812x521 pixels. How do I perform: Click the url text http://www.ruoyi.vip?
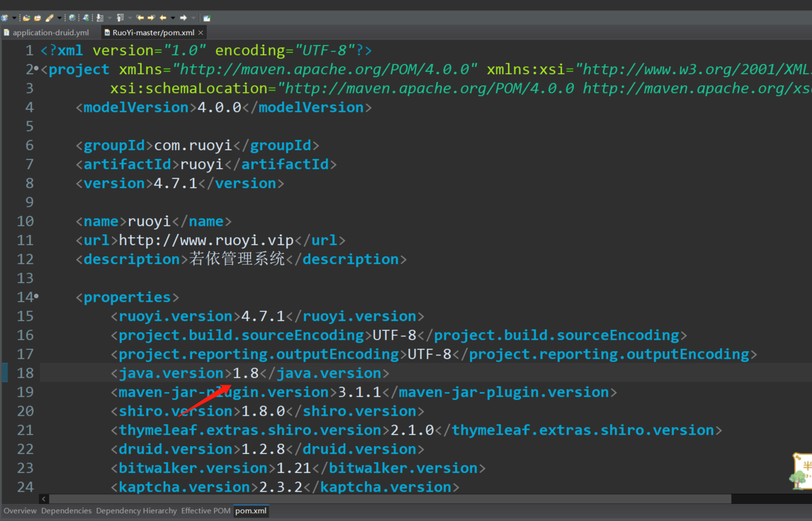pos(206,240)
